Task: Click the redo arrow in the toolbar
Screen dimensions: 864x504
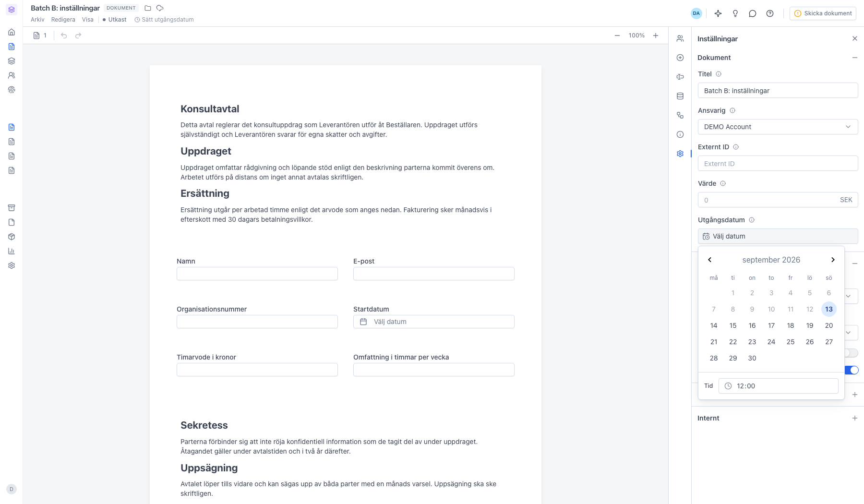Action: 78,36
